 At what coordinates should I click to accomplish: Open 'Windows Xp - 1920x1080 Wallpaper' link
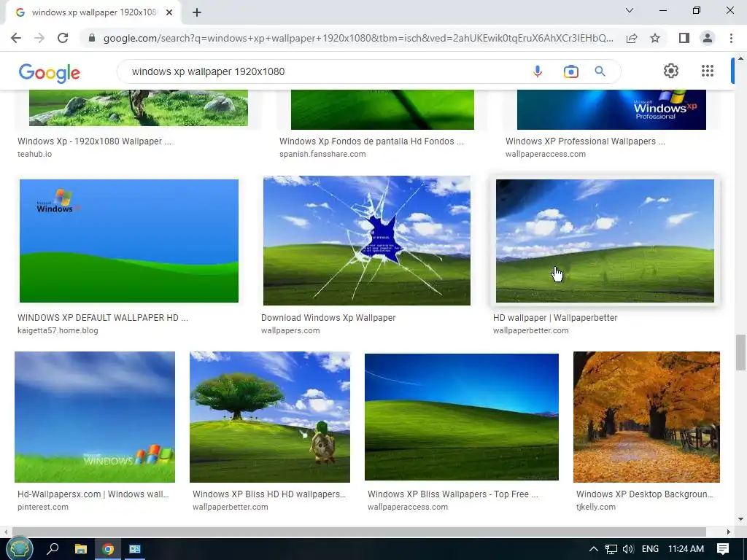(x=94, y=141)
